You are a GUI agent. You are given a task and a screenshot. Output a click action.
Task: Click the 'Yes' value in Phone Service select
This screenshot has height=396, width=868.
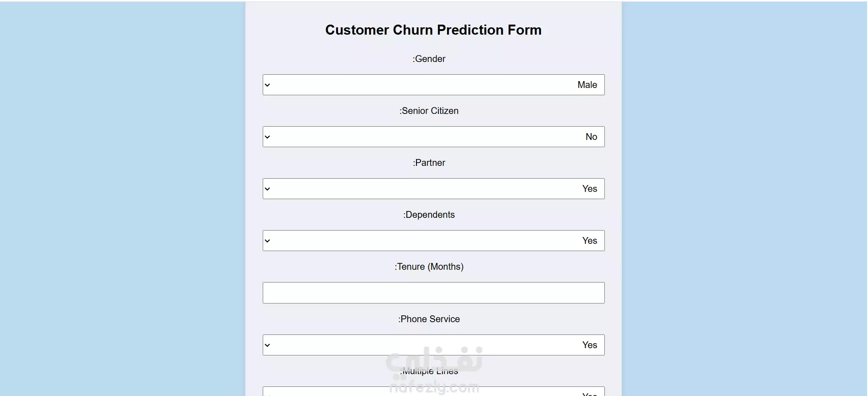[x=589, y=345]
